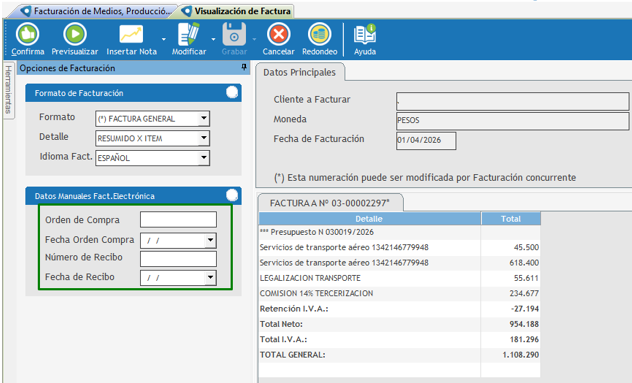Open the Fecha de Recibo date dropdown
Image resolution: width=632 pixels, height=383 pixels.
pos(210,277)
